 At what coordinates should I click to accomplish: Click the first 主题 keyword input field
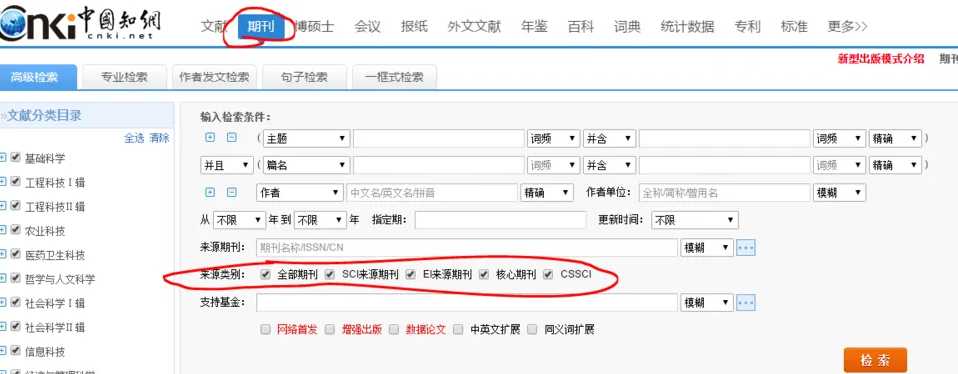439,139
